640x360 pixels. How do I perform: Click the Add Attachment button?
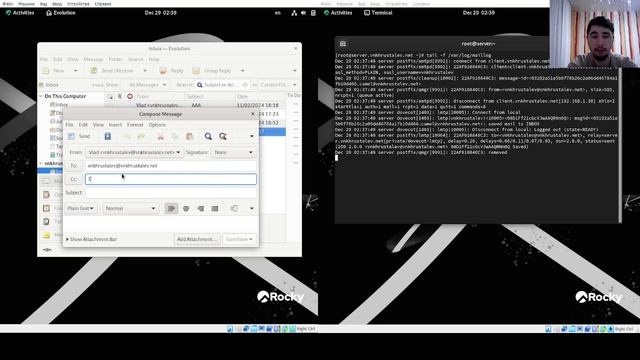pyautogui.click(x=197, y=239)
